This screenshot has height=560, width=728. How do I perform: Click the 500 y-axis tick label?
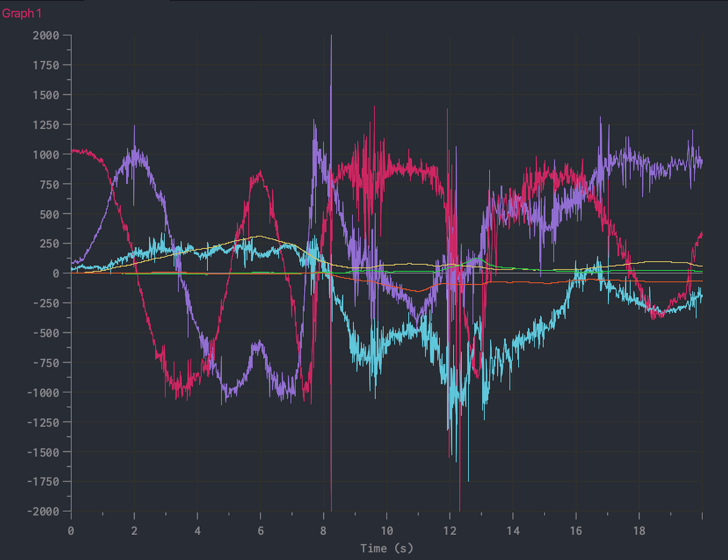coord(49,214)
